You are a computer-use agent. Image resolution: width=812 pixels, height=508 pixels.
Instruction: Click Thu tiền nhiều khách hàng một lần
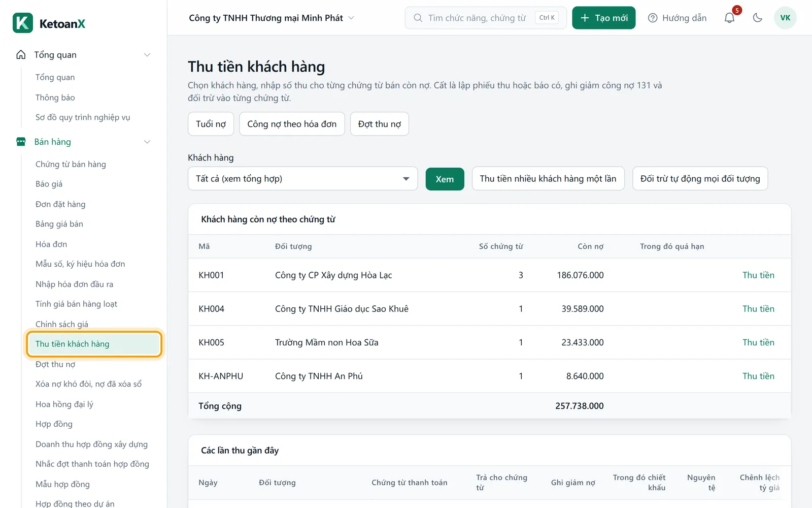(x=548, y=179)
